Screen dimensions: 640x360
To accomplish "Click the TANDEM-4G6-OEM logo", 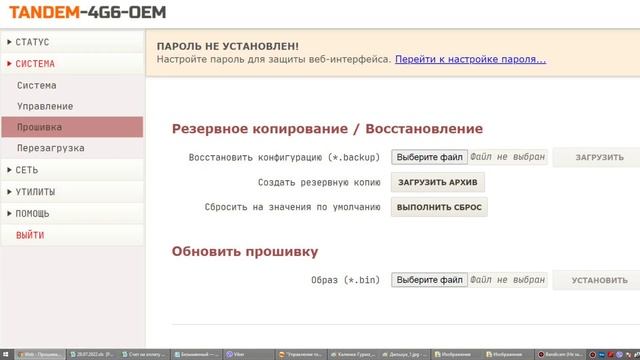I will click(87, 12).
